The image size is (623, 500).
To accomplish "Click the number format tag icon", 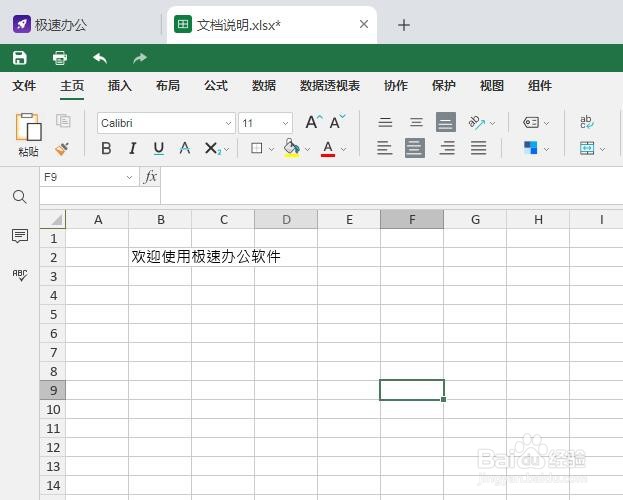I will [531, 122].
